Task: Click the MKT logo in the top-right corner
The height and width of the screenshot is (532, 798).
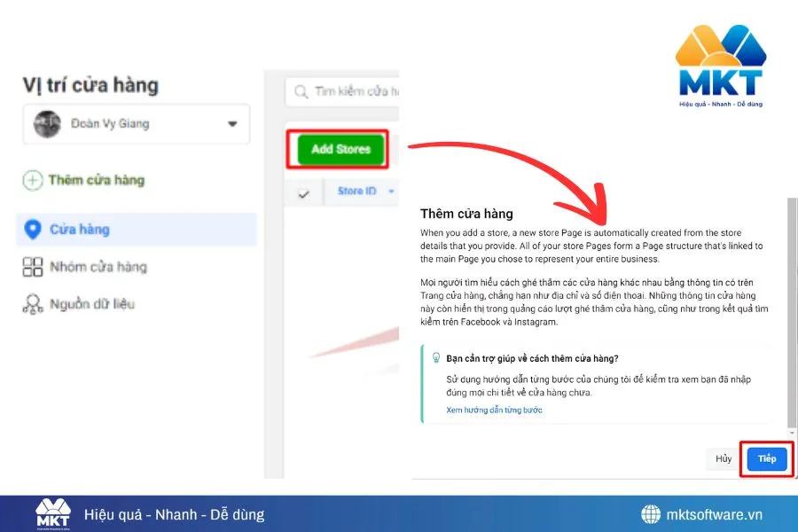Action: point(719,66)
